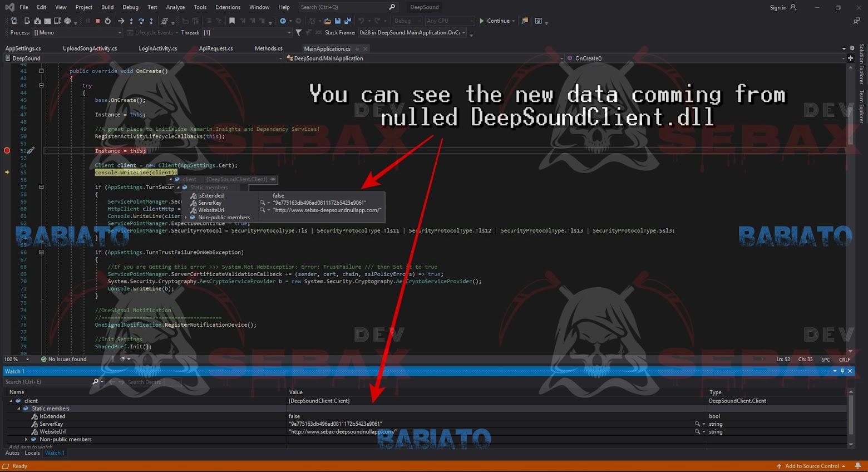Toggle auto-hide pin on Watch 1 window
This screenshot has height=472, width=868.
[842, 371]
